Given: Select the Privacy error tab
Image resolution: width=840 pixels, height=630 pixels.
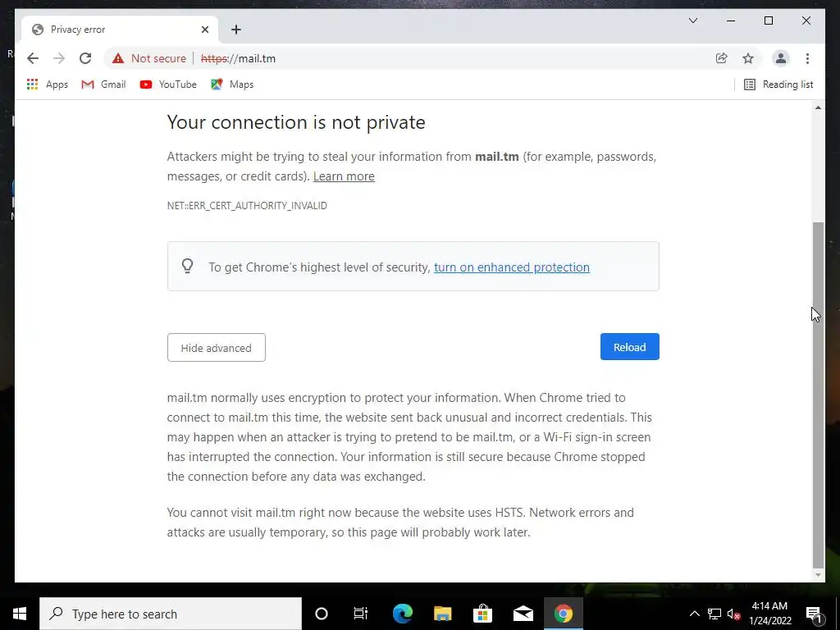Looking at the screenshot, I should [115, 30].
